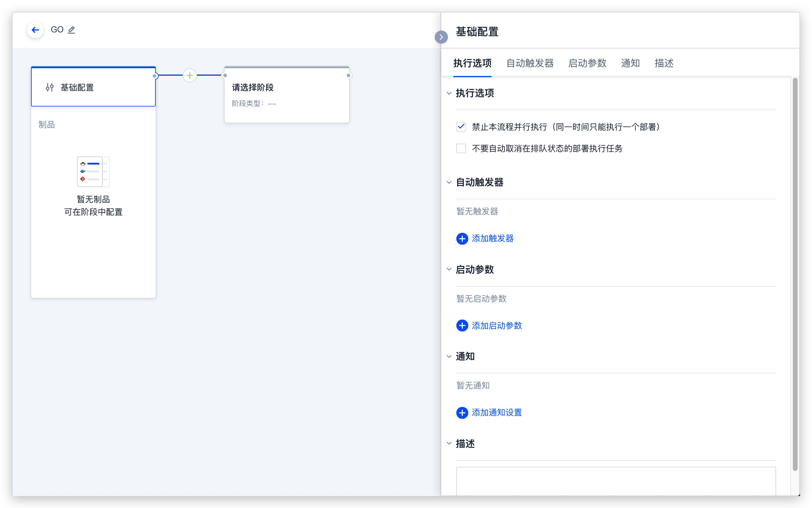812x508 pixels.
Task: Select the 基础配置 node card
Action: click(x=93, y=87)
